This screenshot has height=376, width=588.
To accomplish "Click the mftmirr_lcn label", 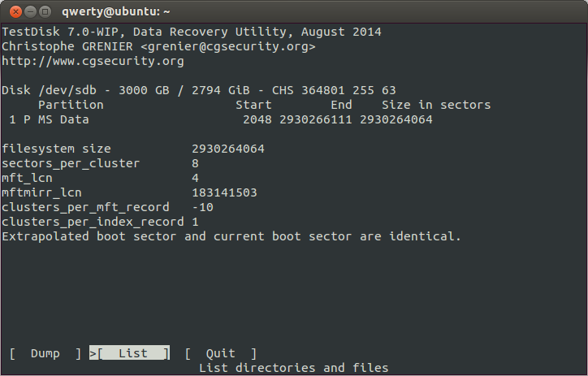I will [41, 192].
